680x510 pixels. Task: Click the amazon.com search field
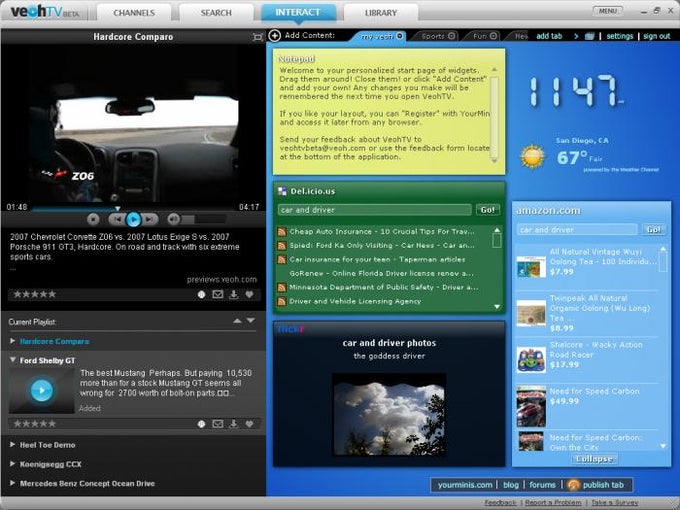point(577,229)
